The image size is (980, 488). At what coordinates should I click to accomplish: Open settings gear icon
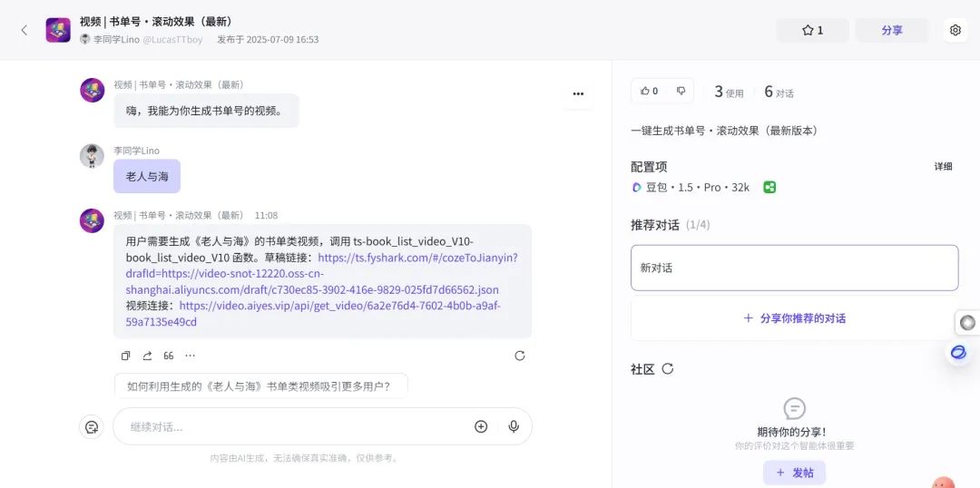coord(955,30)
